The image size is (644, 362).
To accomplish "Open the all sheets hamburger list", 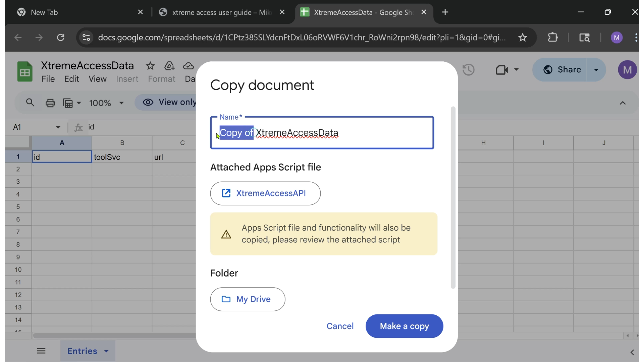I will click(x=41, y=351).
